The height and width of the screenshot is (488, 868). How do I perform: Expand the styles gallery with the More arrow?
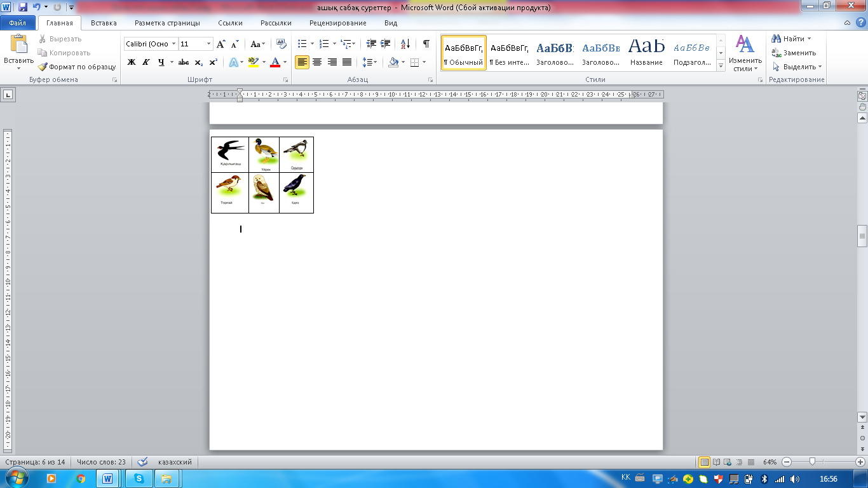click(x=721, y=66)
